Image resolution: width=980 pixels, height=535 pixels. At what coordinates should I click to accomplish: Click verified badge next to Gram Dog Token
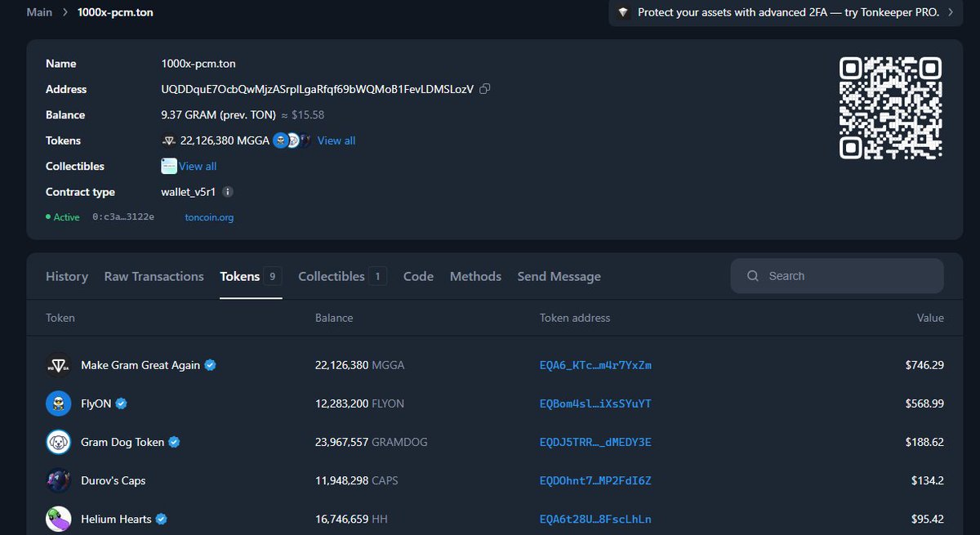click(174, 442)
